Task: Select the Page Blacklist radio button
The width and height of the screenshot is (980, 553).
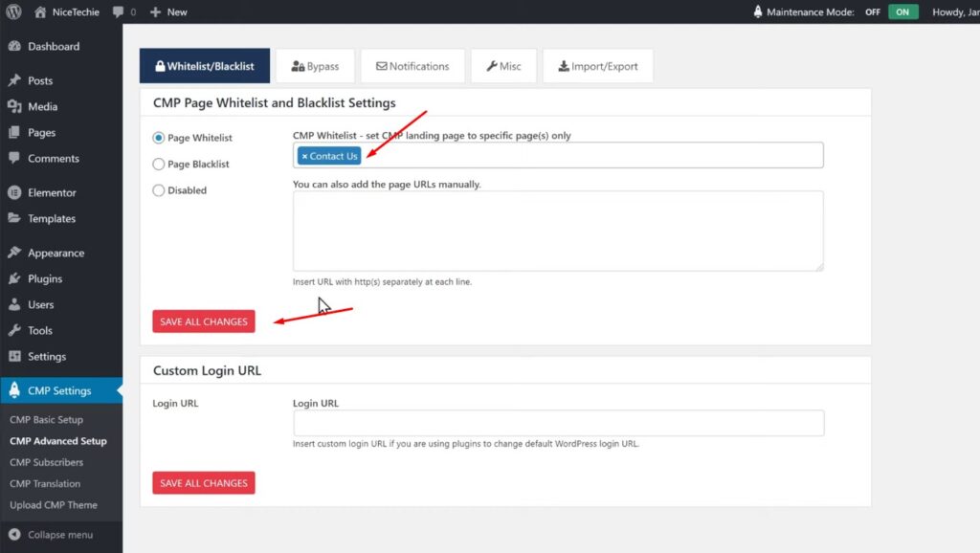Action: (x=159, y=165)
